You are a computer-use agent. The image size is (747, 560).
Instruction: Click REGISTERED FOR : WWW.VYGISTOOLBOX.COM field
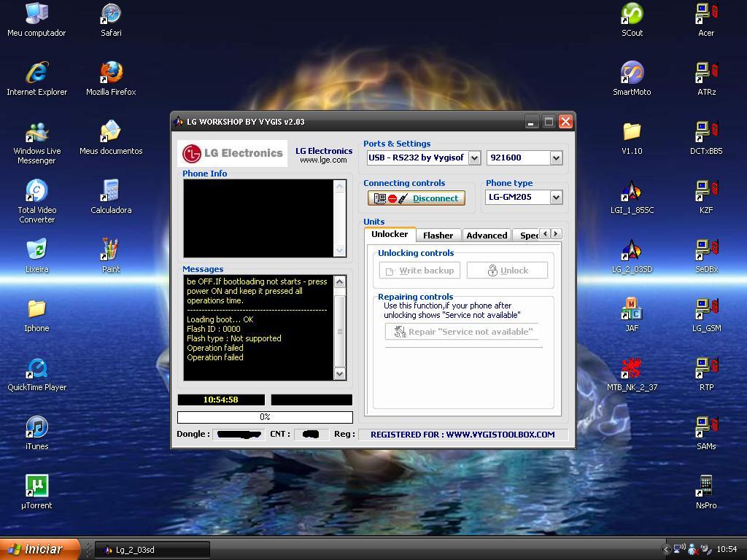[462, 435]
